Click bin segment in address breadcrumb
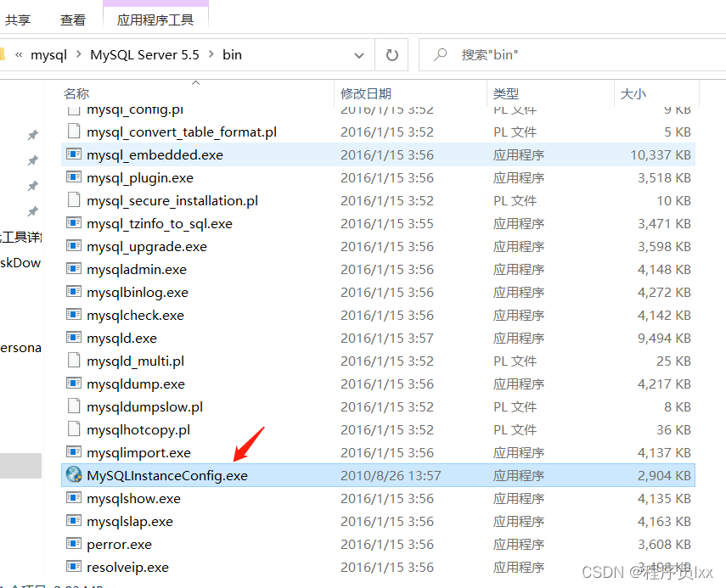Screen dimensions: 726x588 click(x=232, y=55)
